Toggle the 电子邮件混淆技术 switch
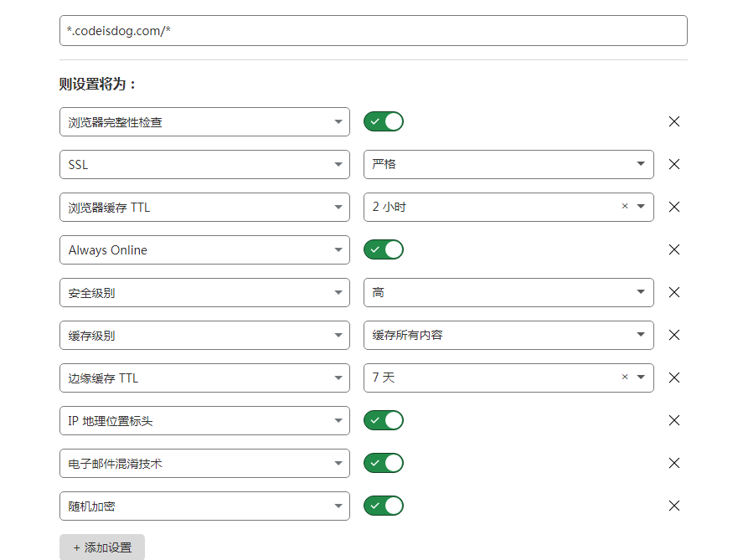The height and width of the screenshot is (560, 743). [384, 463]
